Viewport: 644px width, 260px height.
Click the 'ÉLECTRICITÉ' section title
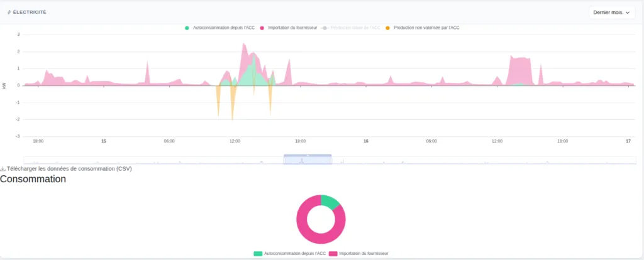coord(30,13)
